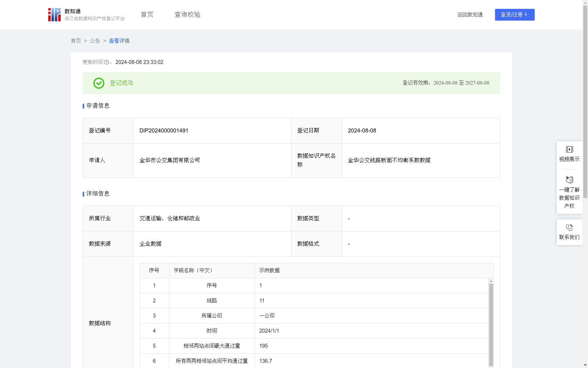Click the 联系我们 phone icon
The width and height of the screenshot is (588, 368).
point(569,227)
